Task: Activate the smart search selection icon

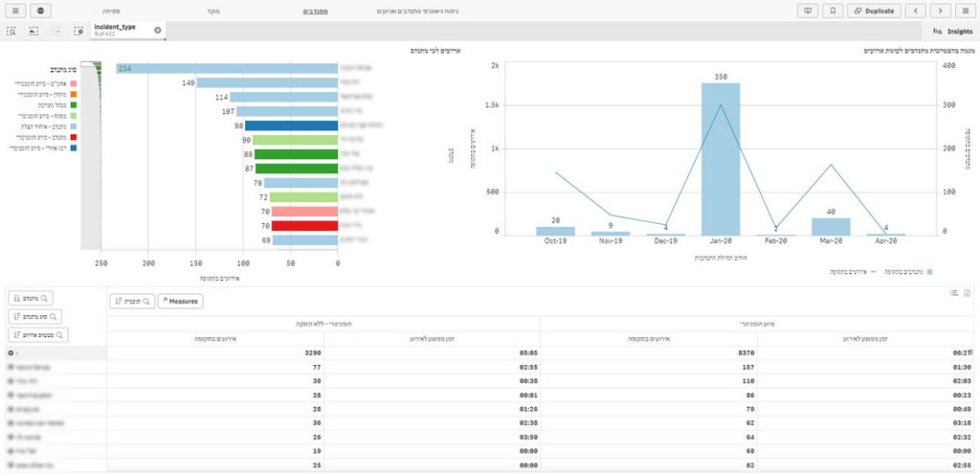Action: (x=11, y=31)
